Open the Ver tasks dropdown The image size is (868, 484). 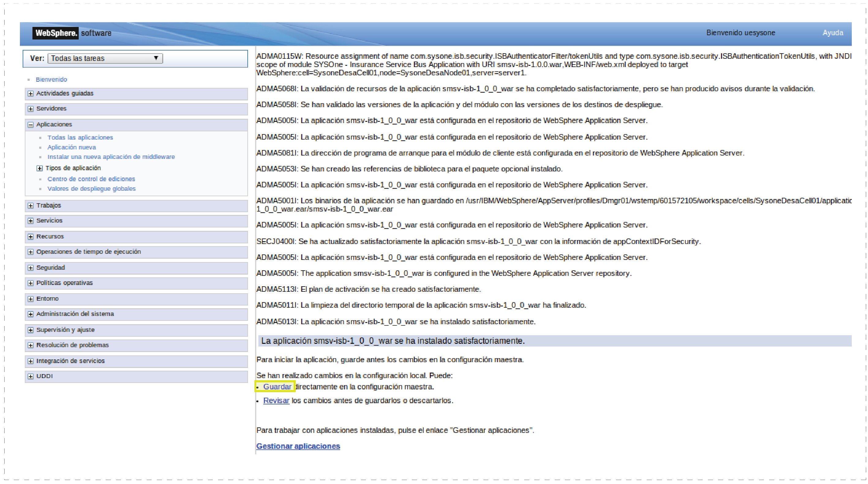click(105, 58)
